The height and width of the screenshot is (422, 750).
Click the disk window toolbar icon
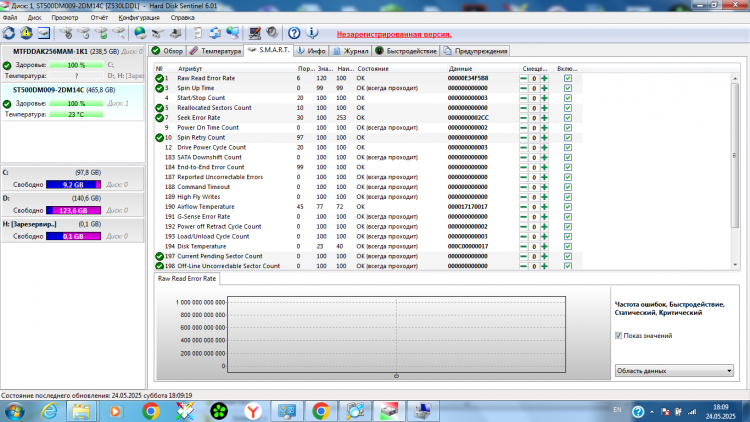click(44, 33)
